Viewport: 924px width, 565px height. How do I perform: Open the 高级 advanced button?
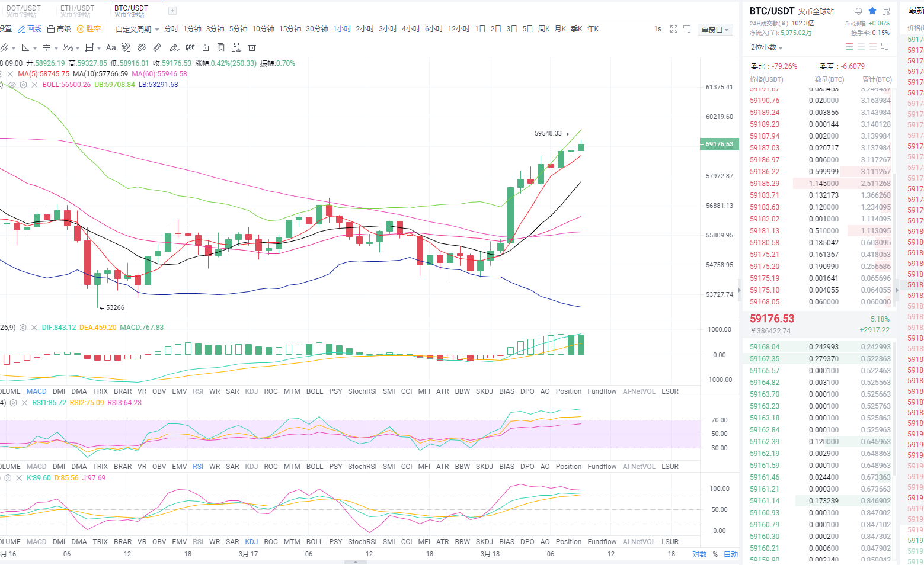(59, 29)
